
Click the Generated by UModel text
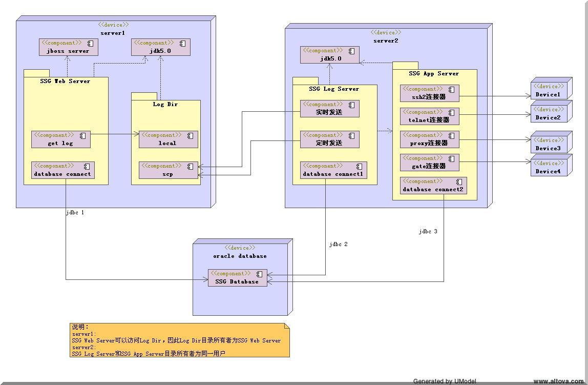[x=445, y=381]
